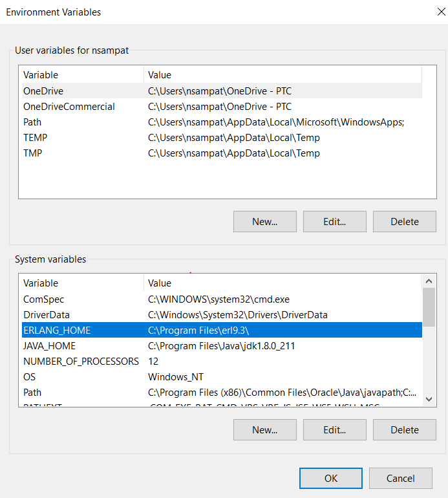This screenshot has height=498, width=448.
Task: Select the OneDrive user variable
Action: [x=43, y=91]
